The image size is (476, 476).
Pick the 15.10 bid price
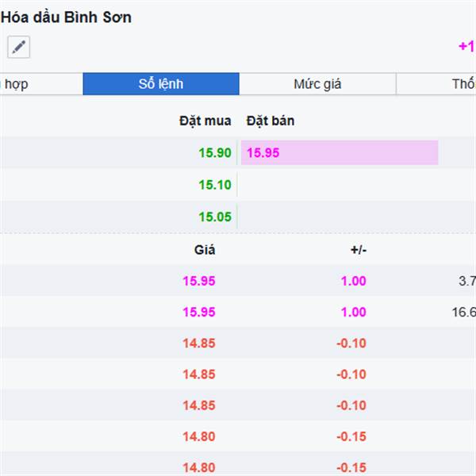point(215,185)
